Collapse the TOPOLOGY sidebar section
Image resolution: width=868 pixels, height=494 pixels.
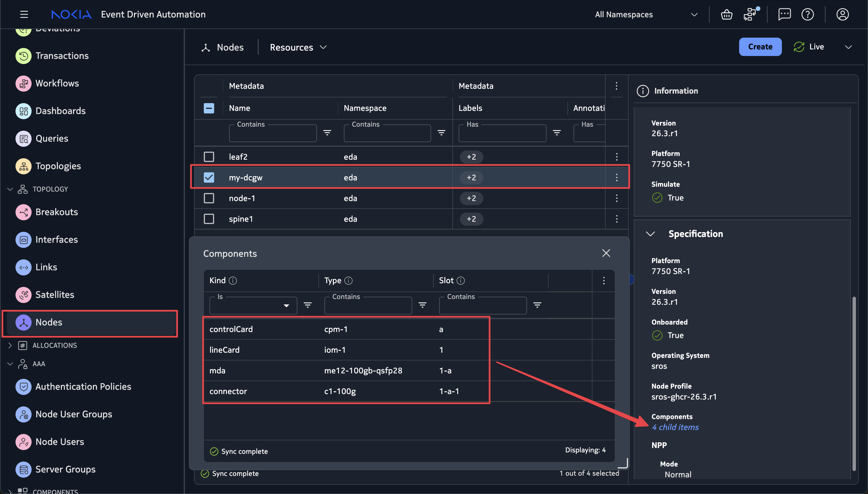[x=10, y=189]
